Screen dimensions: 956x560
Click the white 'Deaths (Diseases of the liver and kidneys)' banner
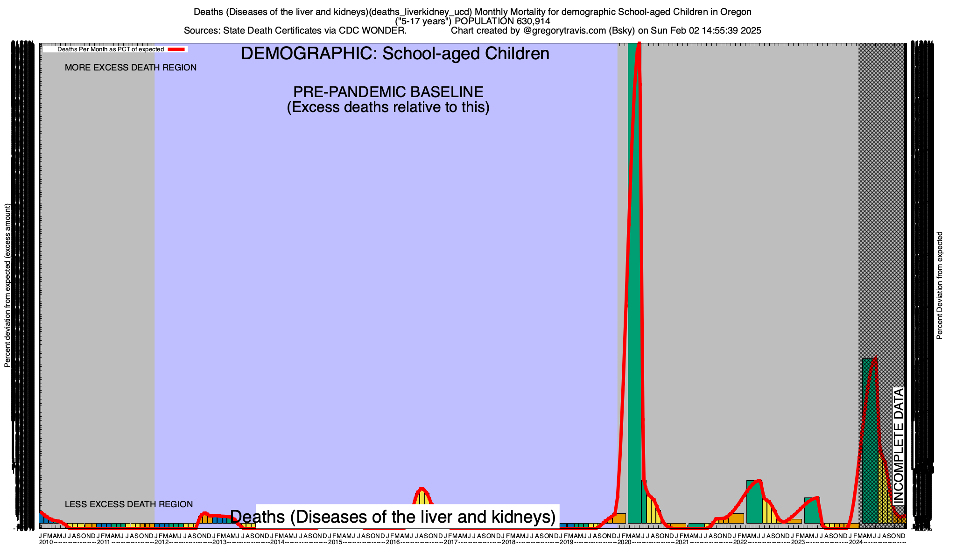[x=393, y=517]
